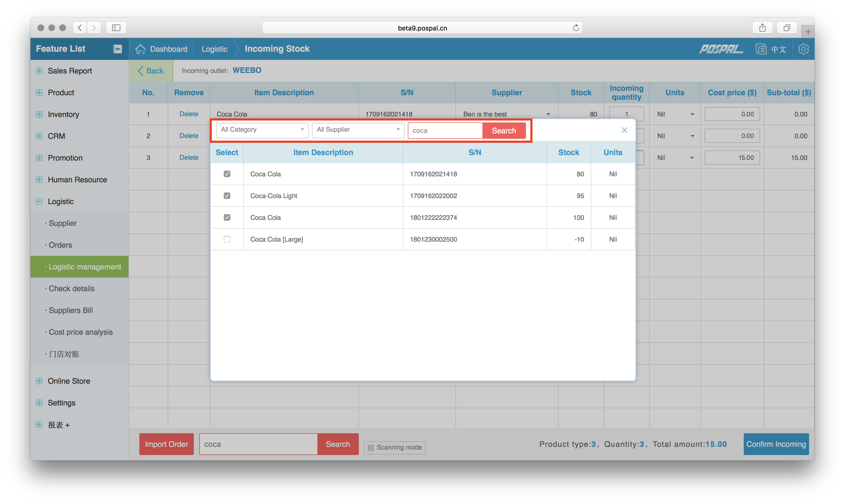Collapse the Feature List sidebar arrow icon

coord(118,49)
